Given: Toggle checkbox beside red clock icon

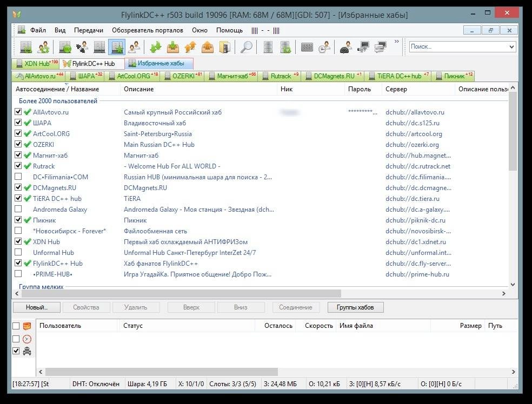Looking at the screenshot, I should pos(16,339).
